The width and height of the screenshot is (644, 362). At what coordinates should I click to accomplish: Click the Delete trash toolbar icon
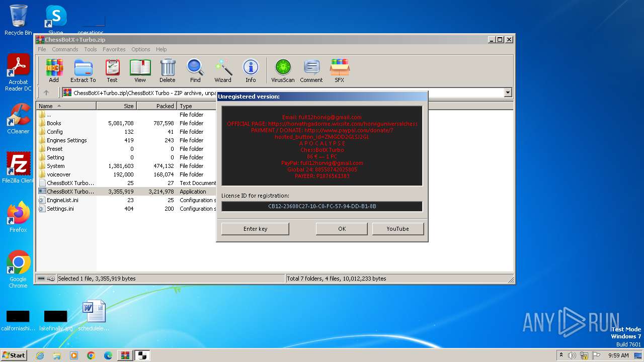pyautogui.click(x=168, y=71)
